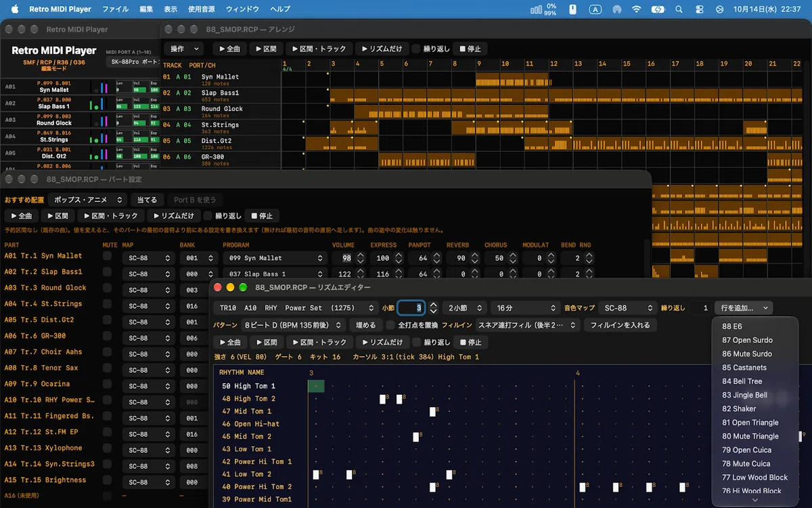
Task: Open the 操作 dropdown in Arrange window
Action: (185, 49)
